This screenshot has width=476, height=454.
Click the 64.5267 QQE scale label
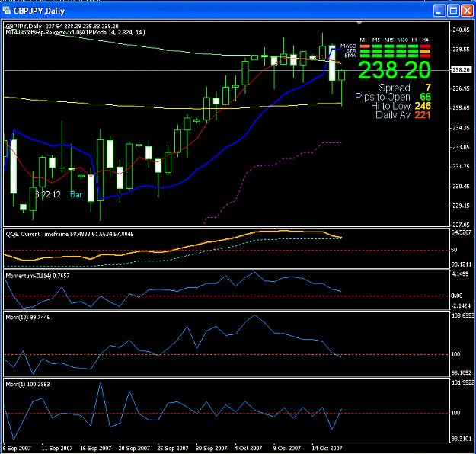click(462, 232)
